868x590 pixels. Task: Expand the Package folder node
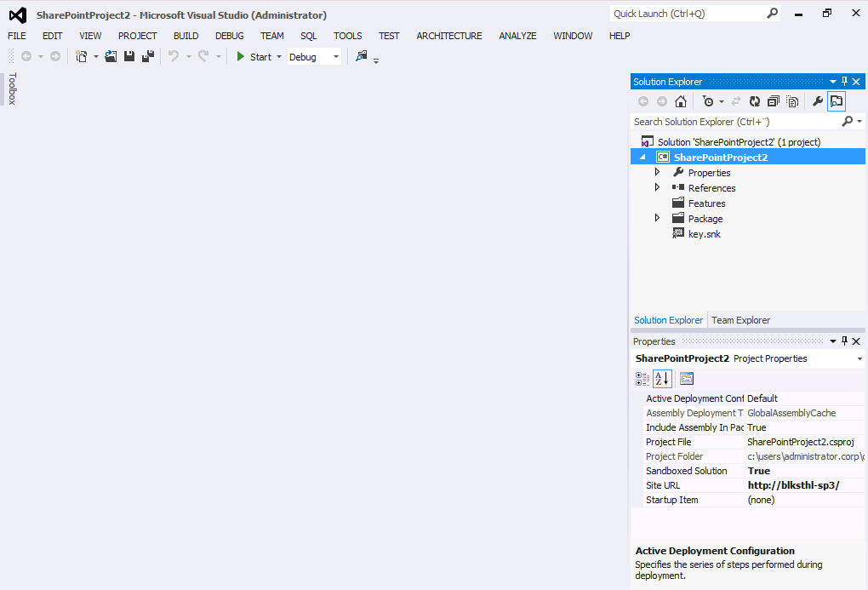[x=657, y=218]
